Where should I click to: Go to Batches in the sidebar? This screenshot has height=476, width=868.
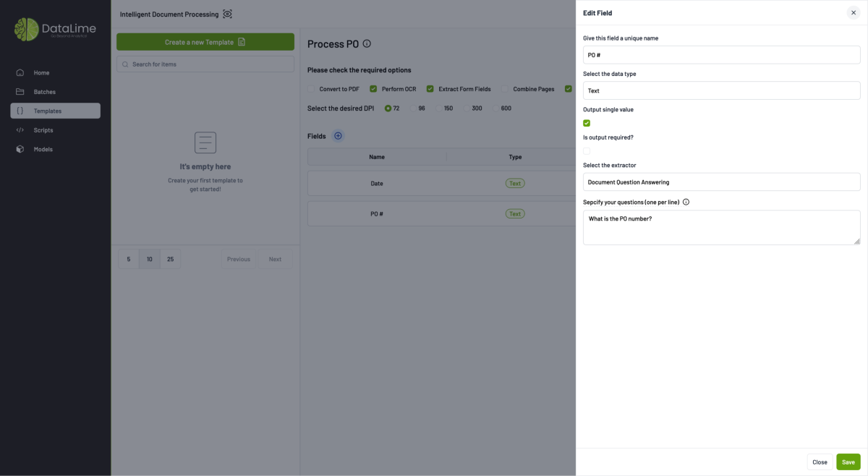click(x=44, y=92)
